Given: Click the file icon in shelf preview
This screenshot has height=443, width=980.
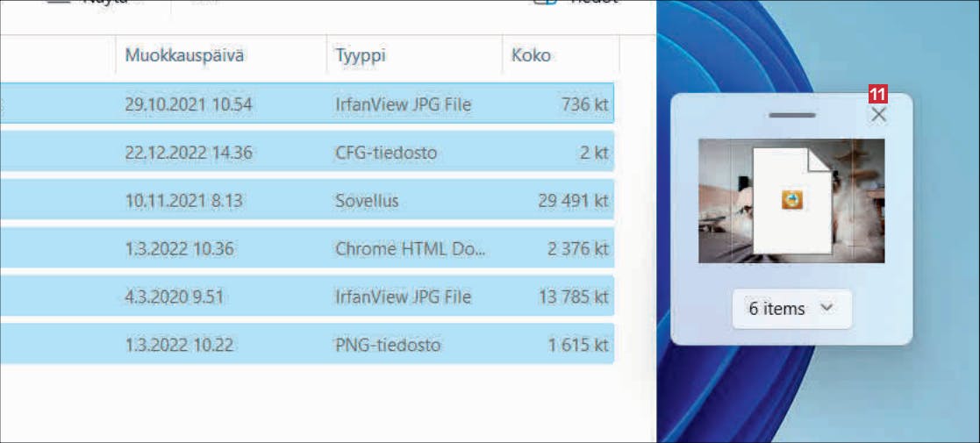Looking at the screenshot, I should (x=792, y=201).
